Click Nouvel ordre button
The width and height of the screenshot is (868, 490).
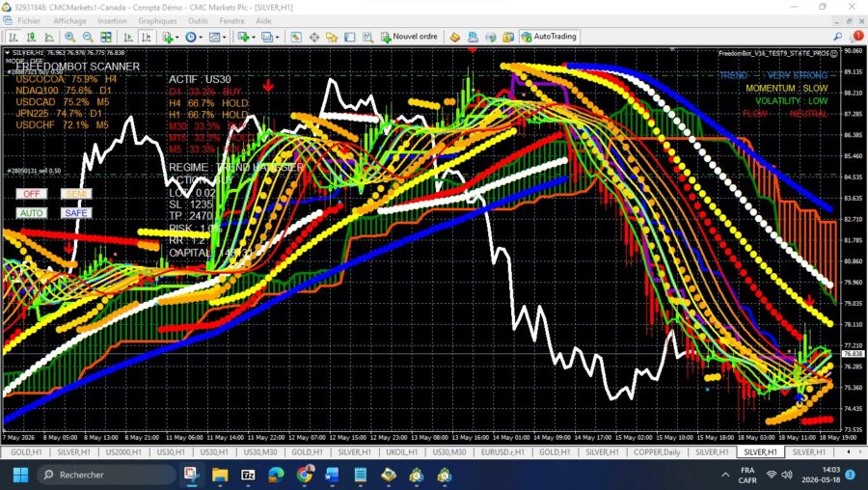pyautogui.click(x=410, y=37)
